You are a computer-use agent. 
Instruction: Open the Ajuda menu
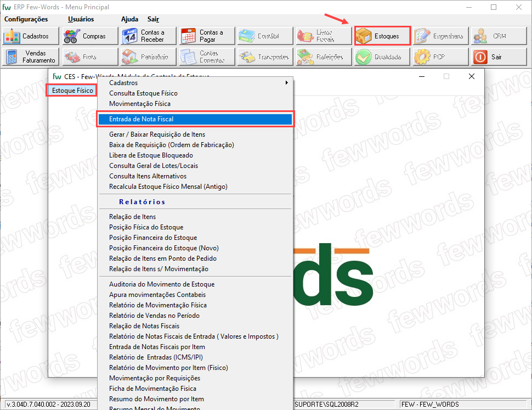click(129, 19)
